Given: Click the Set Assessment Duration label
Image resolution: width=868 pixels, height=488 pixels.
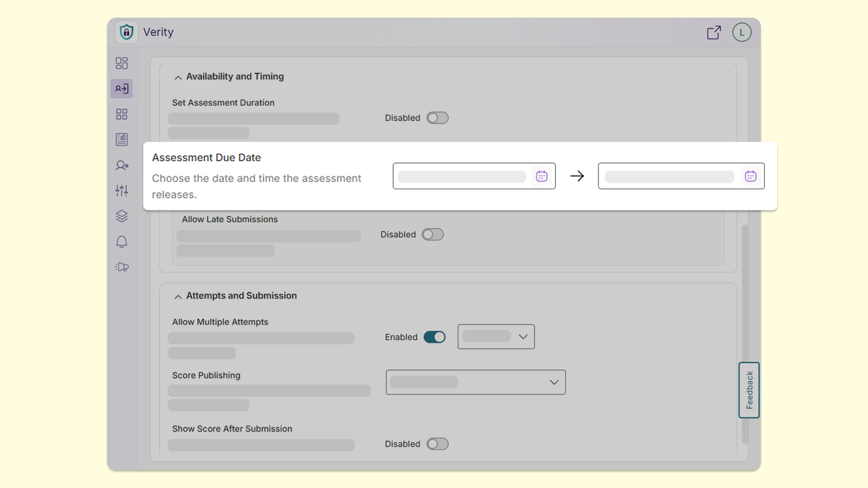Looking at the screenshot, I should point(223,103).
